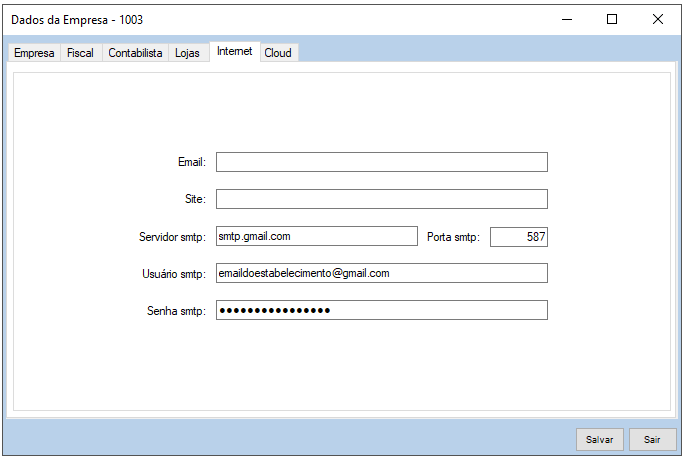Click the Internet tab

(234, 51)
